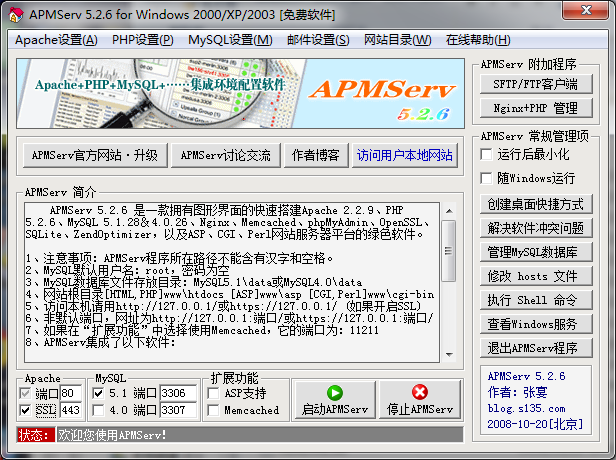Toggle the MySQL 5.1 checkbox
This screenshot has height=460, width=616.
pos(98,393)
